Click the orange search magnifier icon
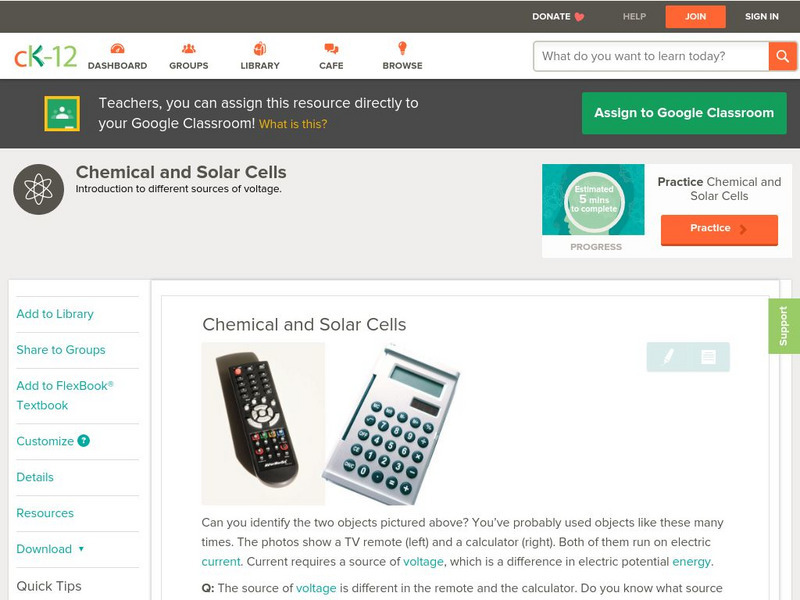This screenshot has height=600, width=800. tap(782, 56)
